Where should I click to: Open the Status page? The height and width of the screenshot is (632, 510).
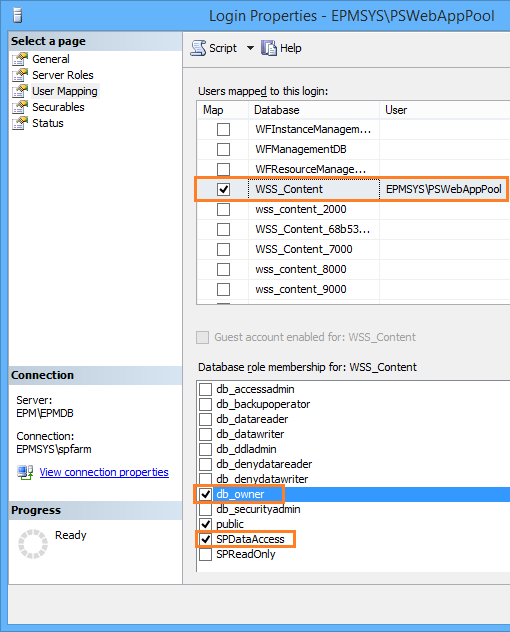tap(48, 123)
